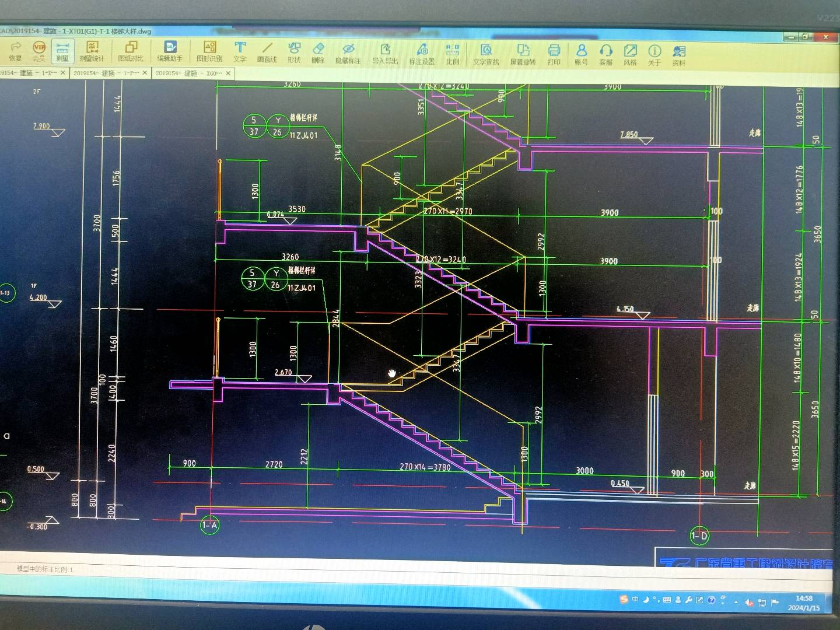This screenshot has width=840, height=630.
Task: Click the 3000 dimension text
Action: (584, 471)
